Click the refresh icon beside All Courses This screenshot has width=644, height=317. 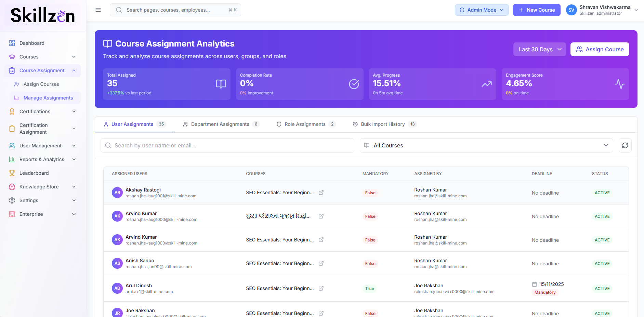[x=625, y=145]
